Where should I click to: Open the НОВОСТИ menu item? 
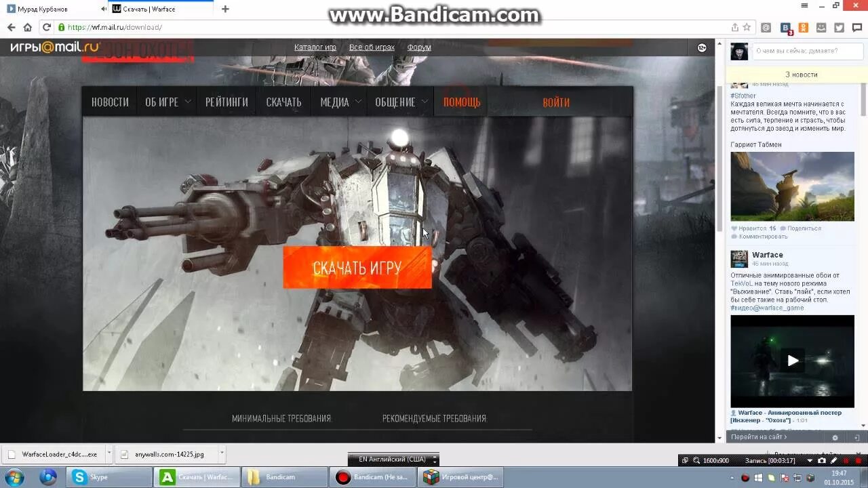click(x=110, y=102)
